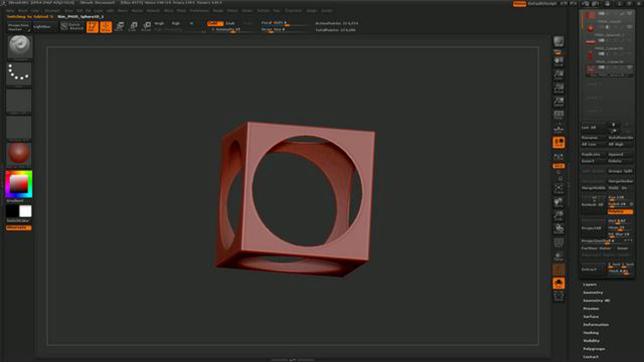This screenshot has height=362, width=644.
Task: Toggle Solo mode
Action: point(559,283)
